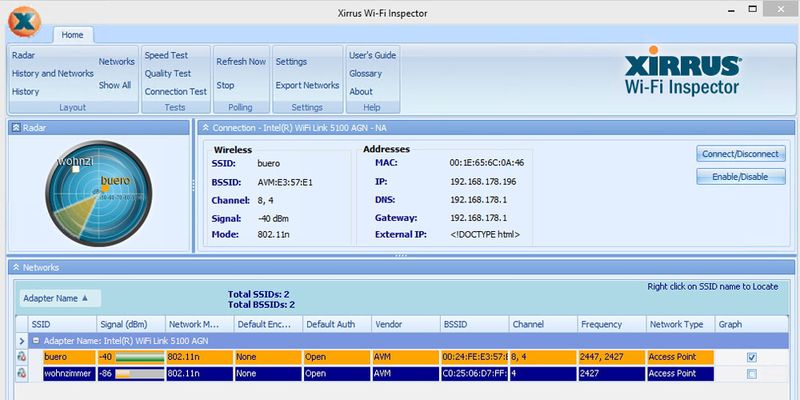Run the Speed Test

click(166, 55)
